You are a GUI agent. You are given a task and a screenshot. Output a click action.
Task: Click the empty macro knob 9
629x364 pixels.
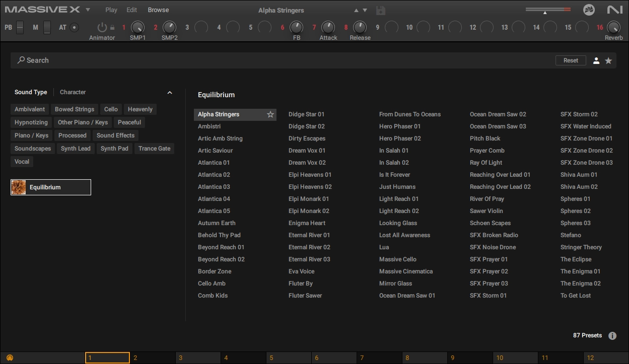392,27
